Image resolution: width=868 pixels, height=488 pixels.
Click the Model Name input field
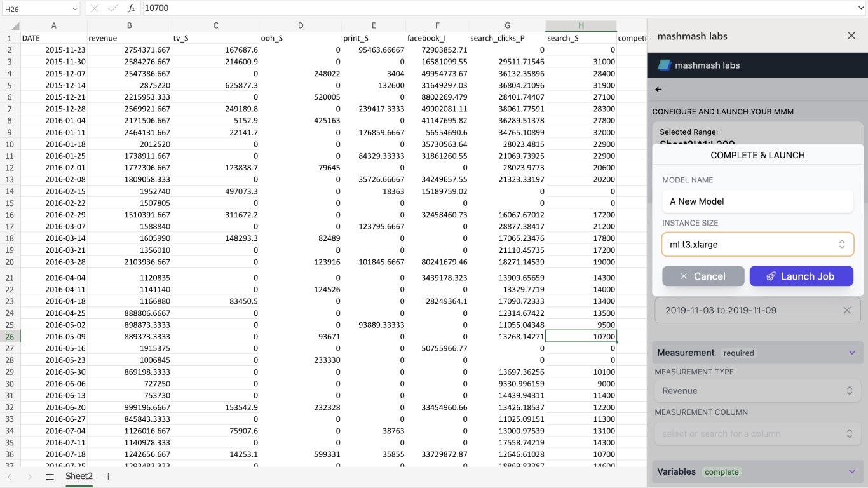pos(757,201)
